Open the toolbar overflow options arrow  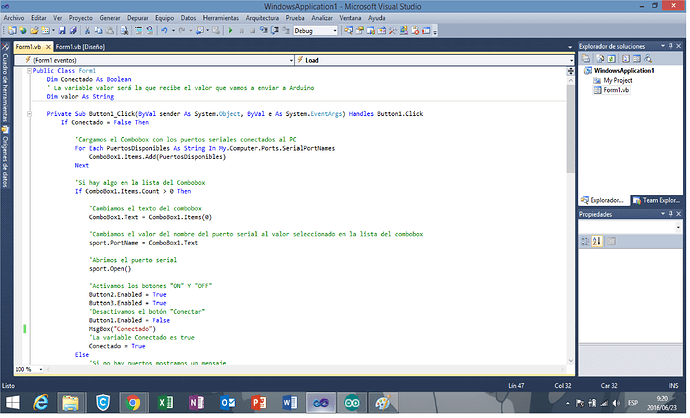[x=437, y=32]
